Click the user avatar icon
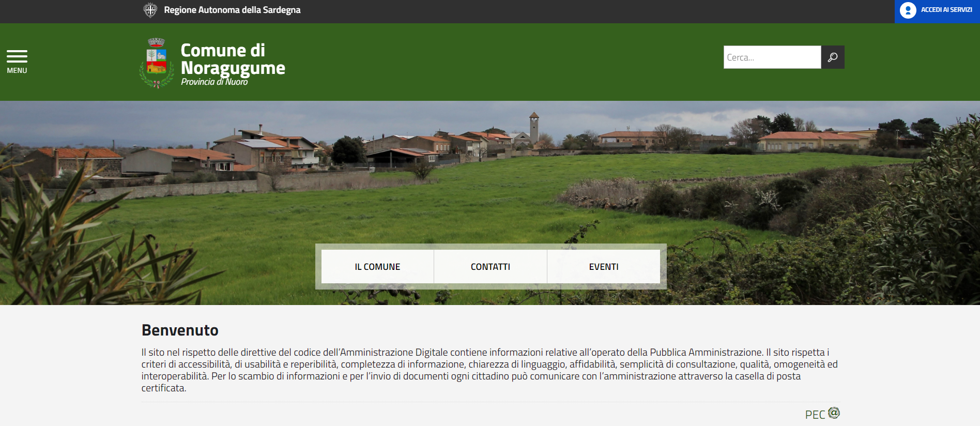The width and height of the screenshot is (980, 426). [908, 10]
